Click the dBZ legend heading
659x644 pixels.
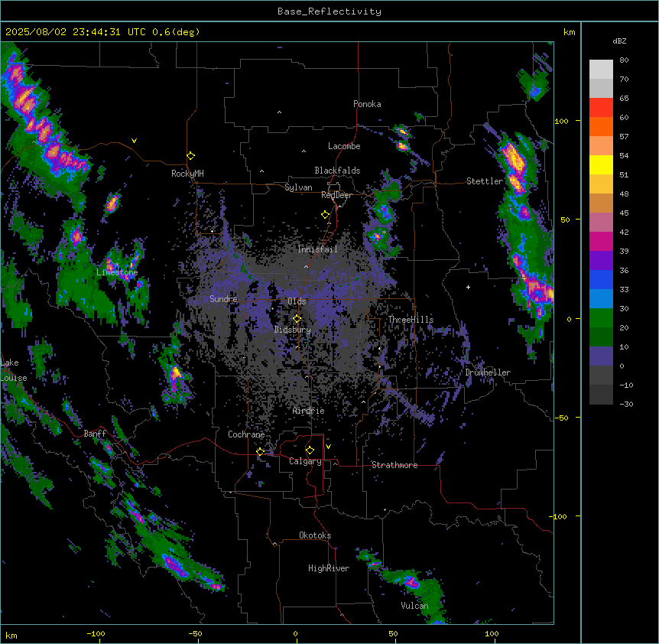pos(619,41)
